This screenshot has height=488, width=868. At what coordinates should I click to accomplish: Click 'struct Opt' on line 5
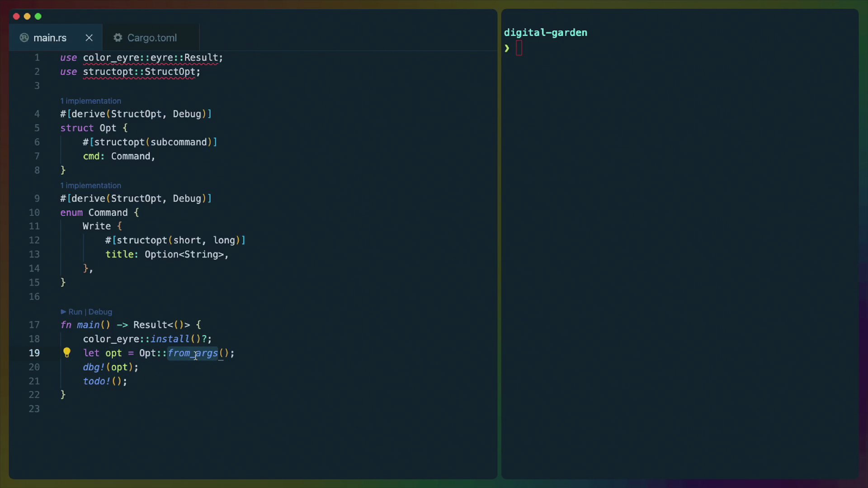[88, 128]
